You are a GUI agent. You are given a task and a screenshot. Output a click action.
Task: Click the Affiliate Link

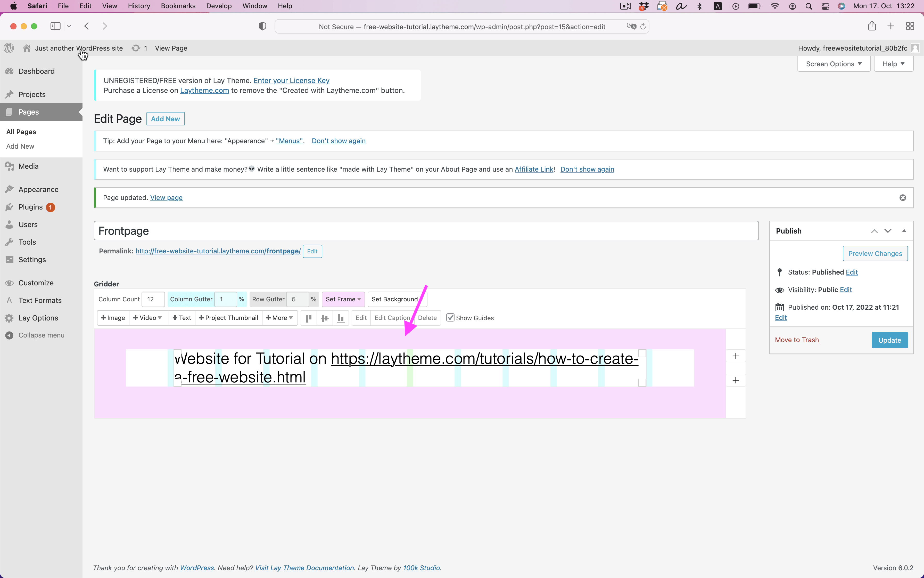point(534,169)
